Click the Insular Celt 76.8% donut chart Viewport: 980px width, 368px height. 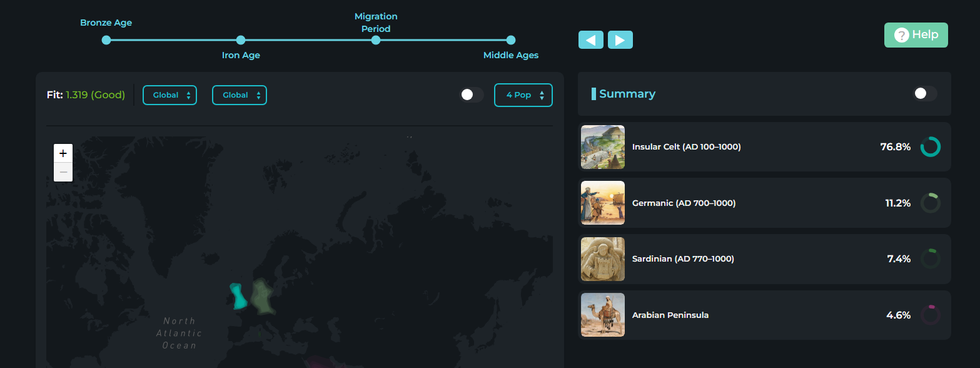pos(931,147)
